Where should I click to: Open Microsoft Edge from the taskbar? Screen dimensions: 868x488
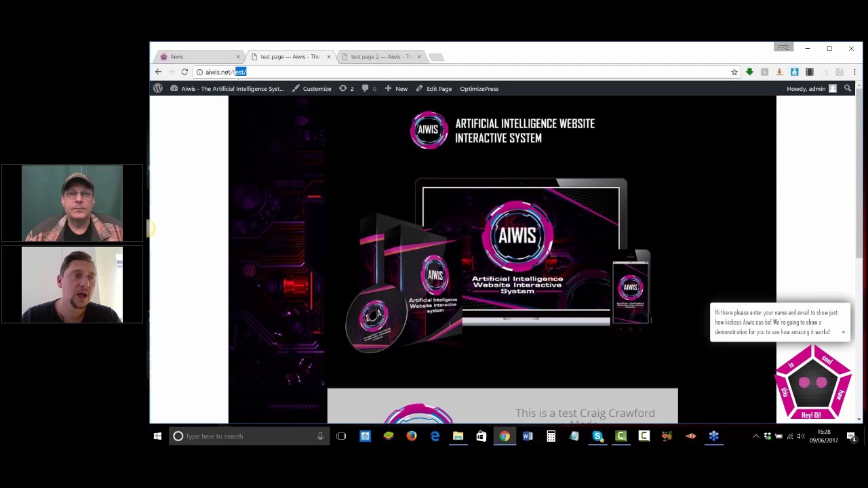click(x=435, y=436)
